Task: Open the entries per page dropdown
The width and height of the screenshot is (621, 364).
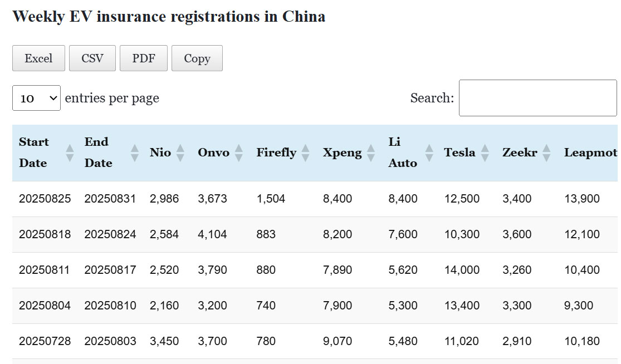Action: coord(36,98)
